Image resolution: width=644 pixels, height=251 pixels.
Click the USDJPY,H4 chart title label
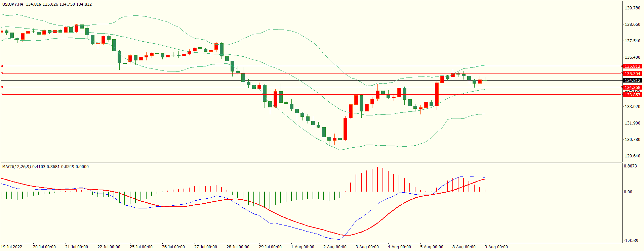tap(13, 4)
